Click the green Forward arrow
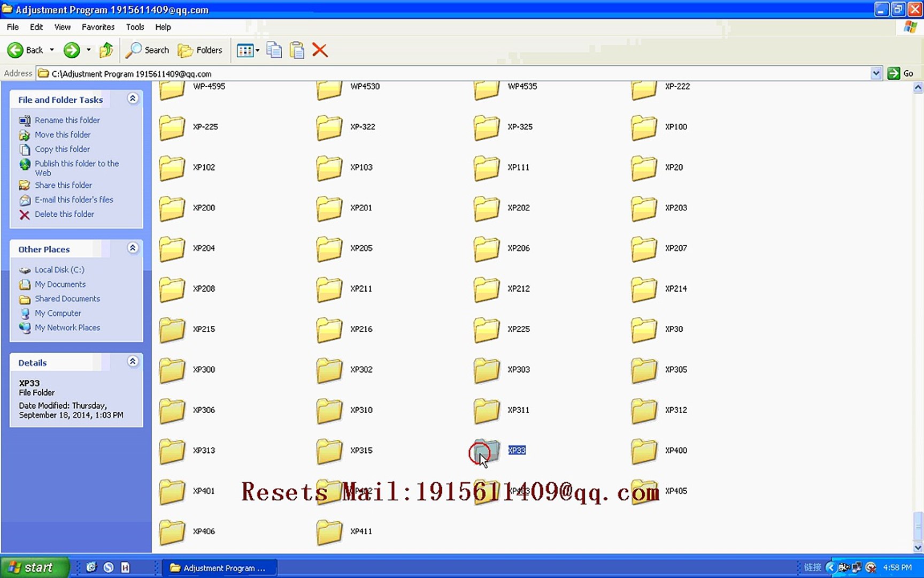924x578 pixels. [x=72, y=50]
